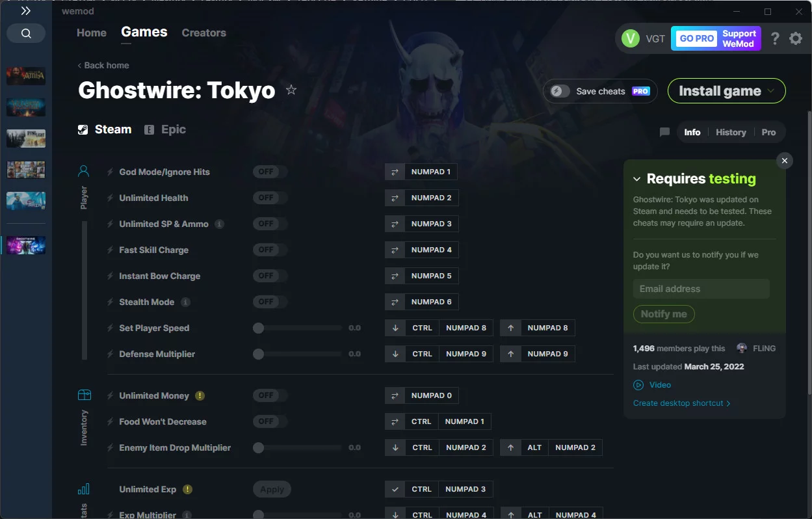This screenshot has width=812, height=519.
Task: Open the settings gear icon
Action: pyautogui.click(x=796, y=38)
